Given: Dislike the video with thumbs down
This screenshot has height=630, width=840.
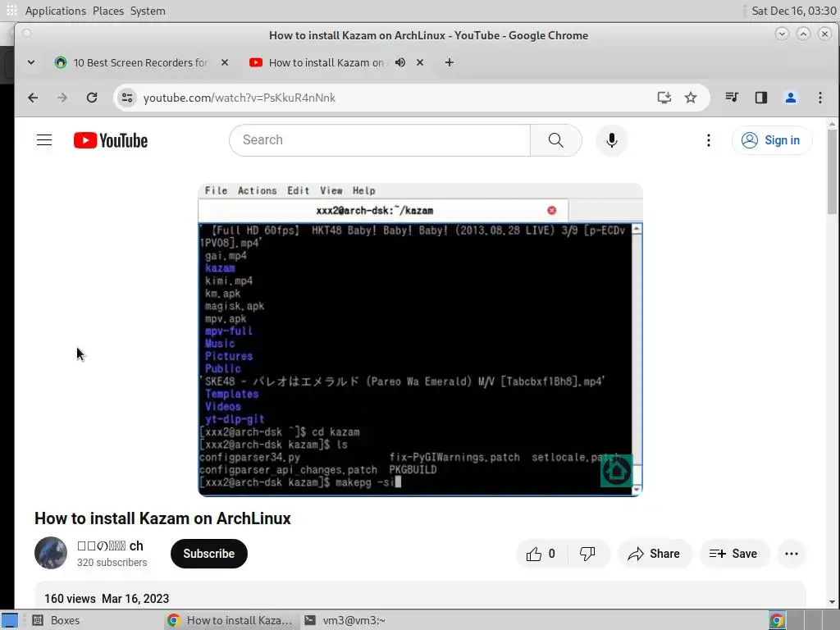Looking at the screenshot, I should (587, 554).
